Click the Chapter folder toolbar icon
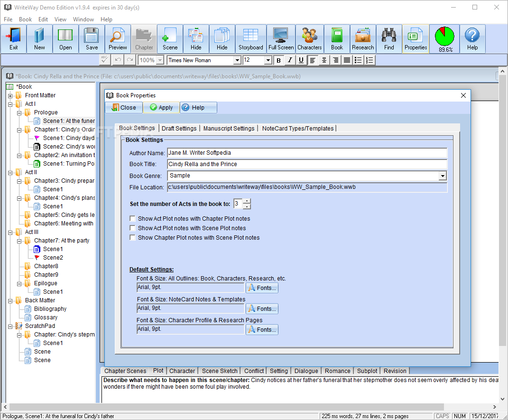 point(144,39)
